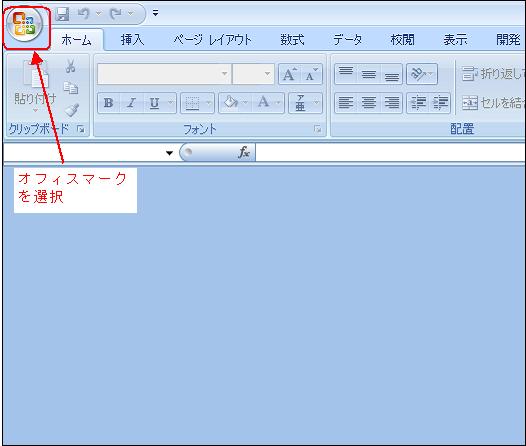Screen dimensions: 526x446
Task: Click the increase font size icon
Action: click(290, 74)
